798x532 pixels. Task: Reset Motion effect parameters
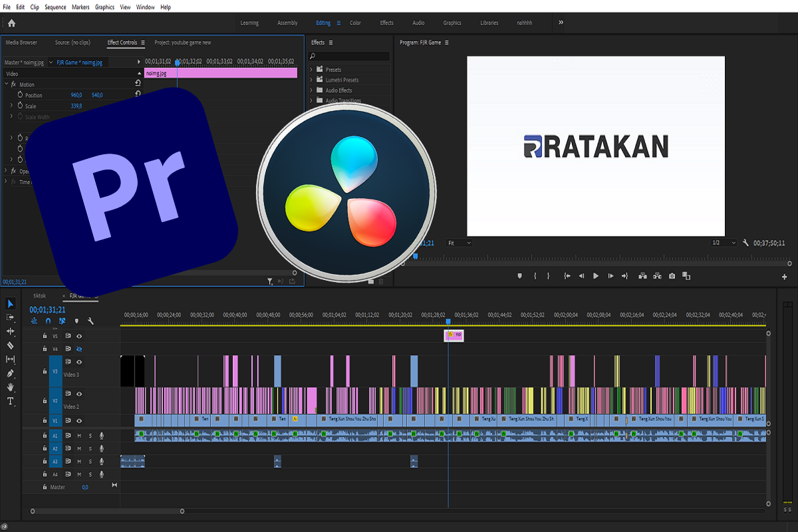click(x=138, y=84)
